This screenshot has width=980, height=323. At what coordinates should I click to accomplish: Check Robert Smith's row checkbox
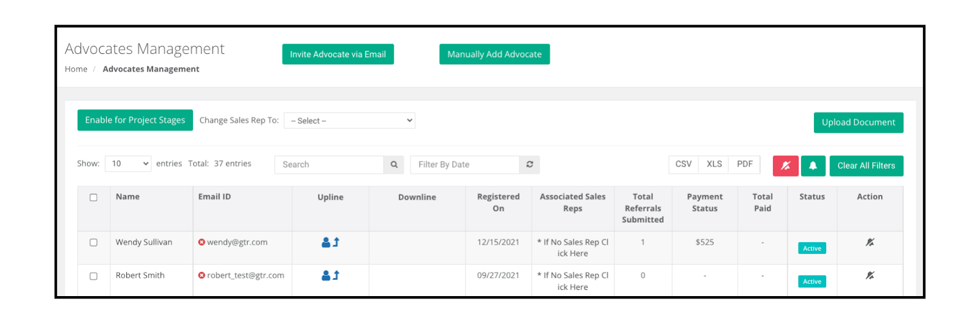click(94, 276)
